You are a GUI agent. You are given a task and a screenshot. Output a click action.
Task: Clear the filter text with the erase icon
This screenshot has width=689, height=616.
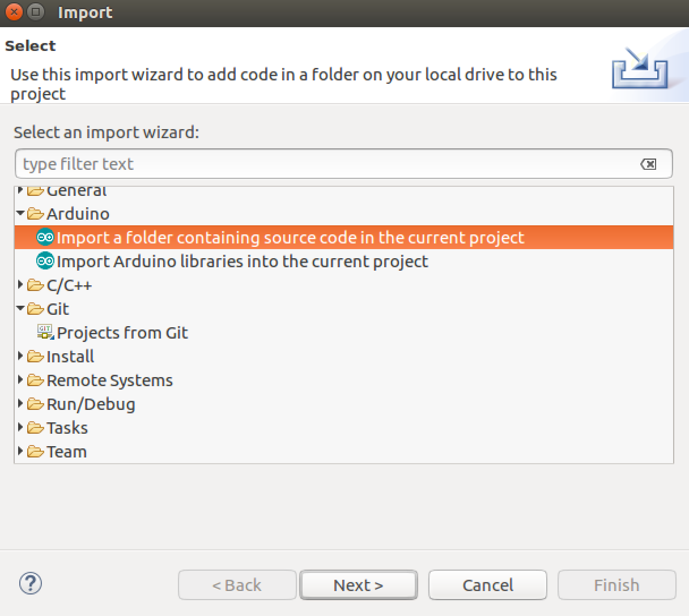click(x=648, y=164)
